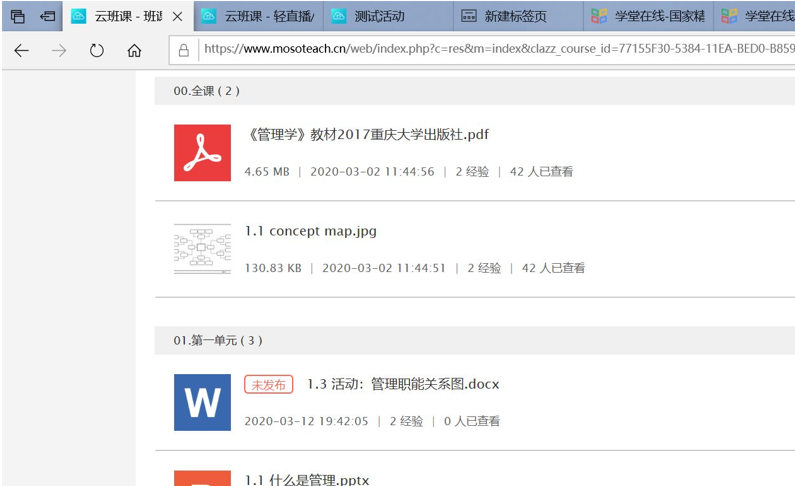This screenshot has height=486, width=795.
Task: Click 42 人已查看 under concept map.jpg
Action: [x=553, y=268]
